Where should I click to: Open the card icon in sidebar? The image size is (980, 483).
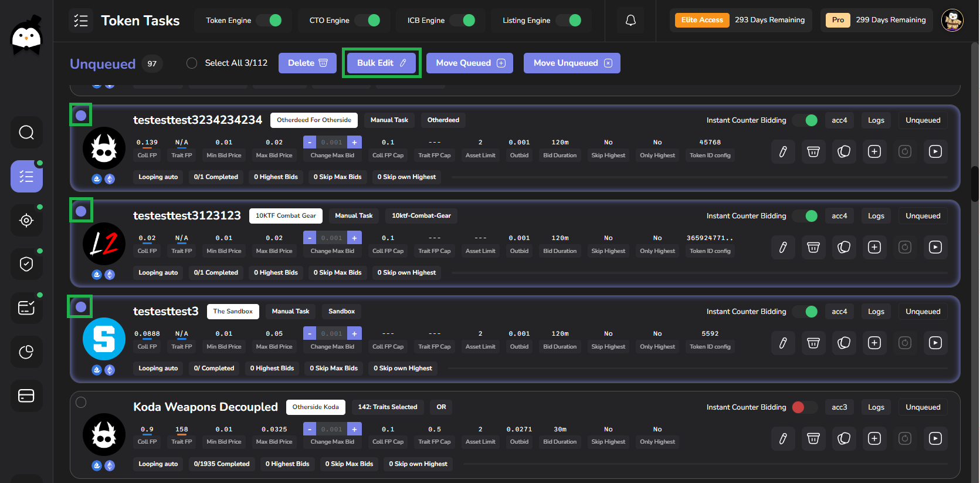point(26,396)
